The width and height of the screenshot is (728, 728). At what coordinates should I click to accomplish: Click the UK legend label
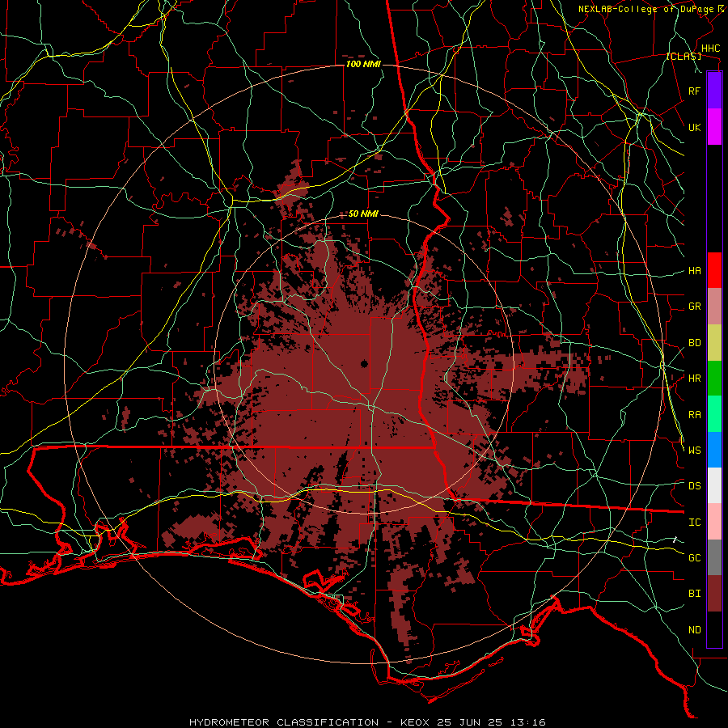pyautogui.click(x=694, y=127)
